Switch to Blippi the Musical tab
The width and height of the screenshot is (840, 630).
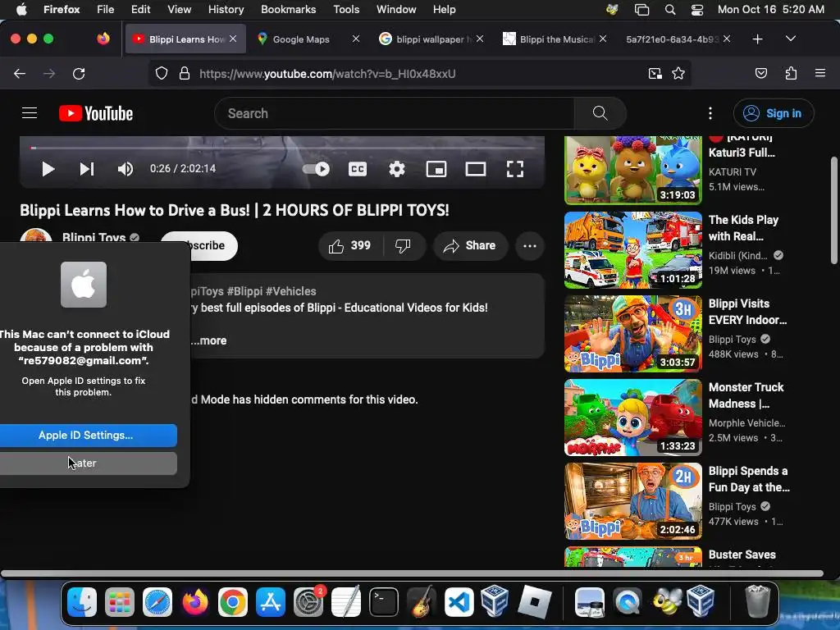click(x=555, y=39)
